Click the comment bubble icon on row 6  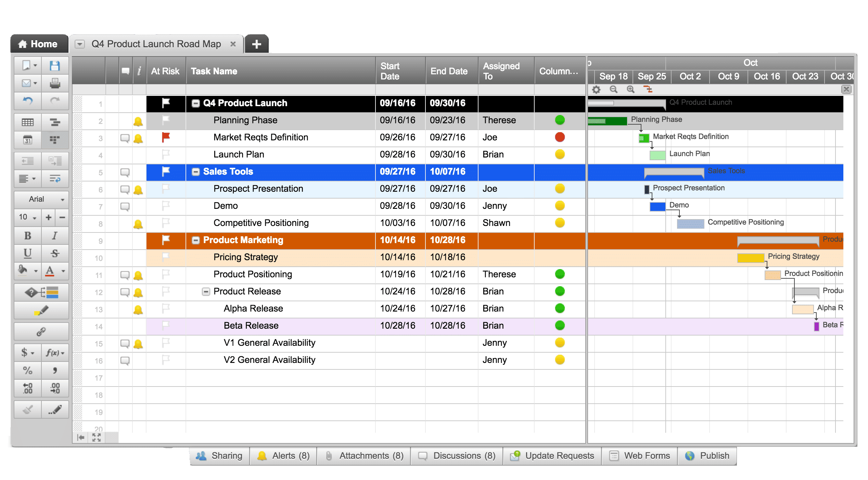[x=123, y=189]
